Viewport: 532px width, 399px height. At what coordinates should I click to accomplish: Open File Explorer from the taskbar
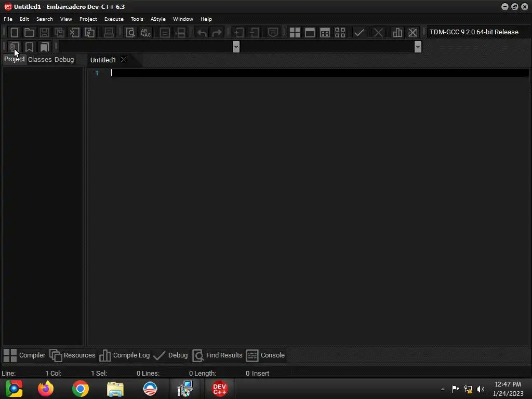tap(115, 389)
